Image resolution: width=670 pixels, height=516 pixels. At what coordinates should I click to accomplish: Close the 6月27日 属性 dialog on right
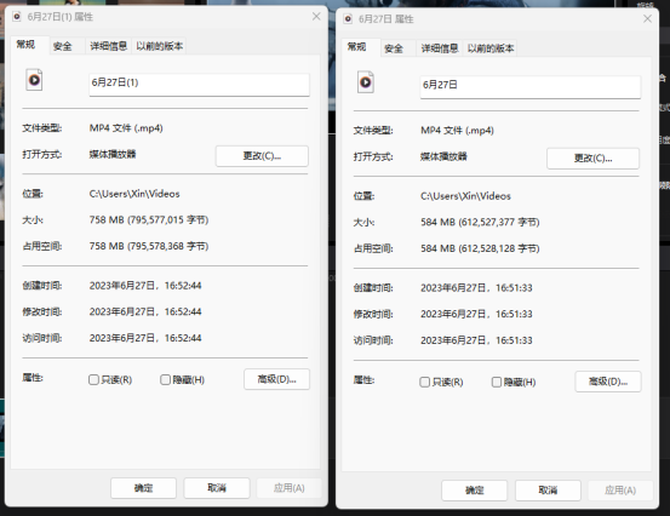coord(647,18)
